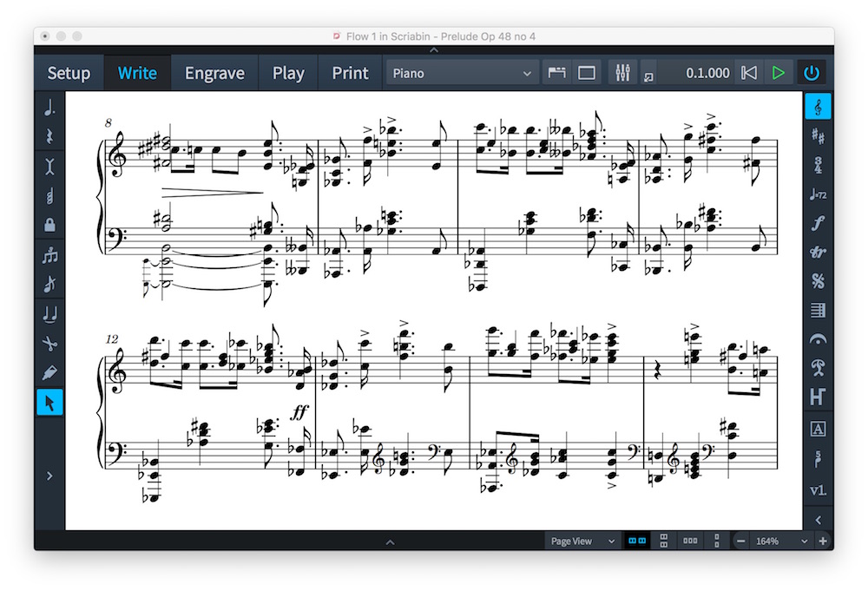Open the Piano layout dropdown
This screenshot has height=591, width=868.
(x=462, y=73)
